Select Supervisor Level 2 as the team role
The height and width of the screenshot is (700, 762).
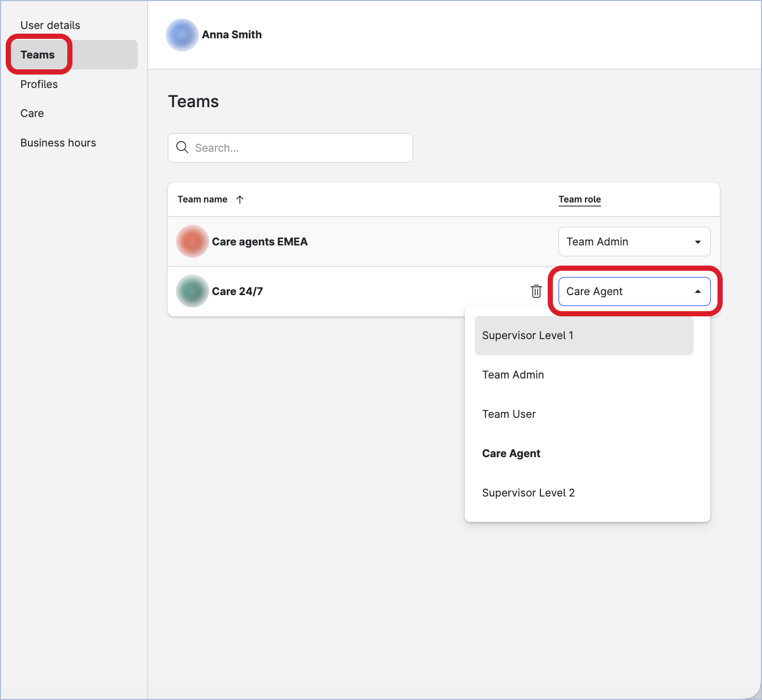click(x=528, y=492)
